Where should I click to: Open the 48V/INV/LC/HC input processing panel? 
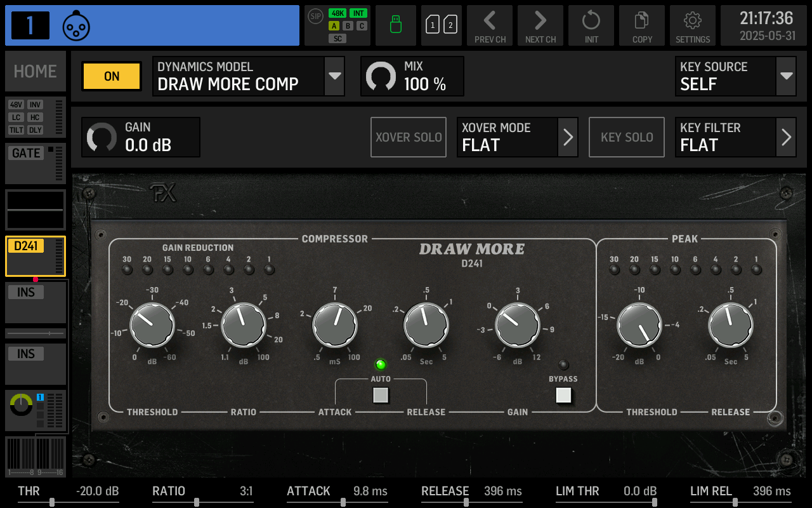pyautogui.click(x=35, y=117)
